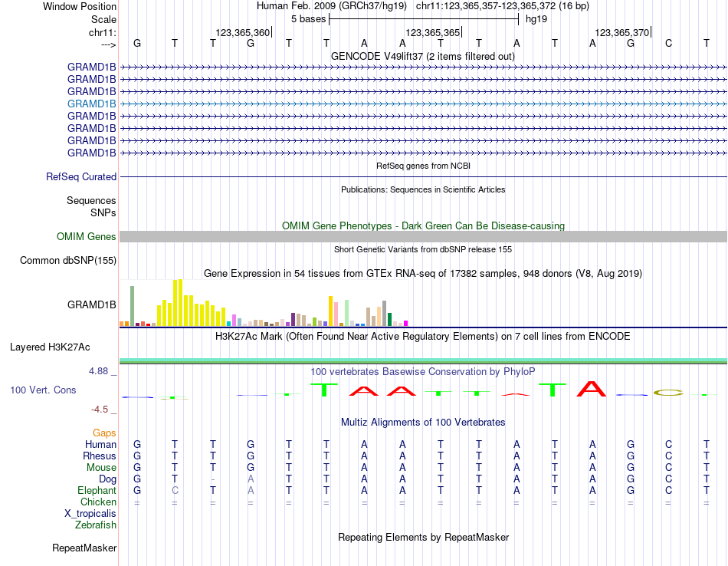Select the light-blue highlighted GRAMD1B transcript label

pyautogui.click(x=91, y=104)
